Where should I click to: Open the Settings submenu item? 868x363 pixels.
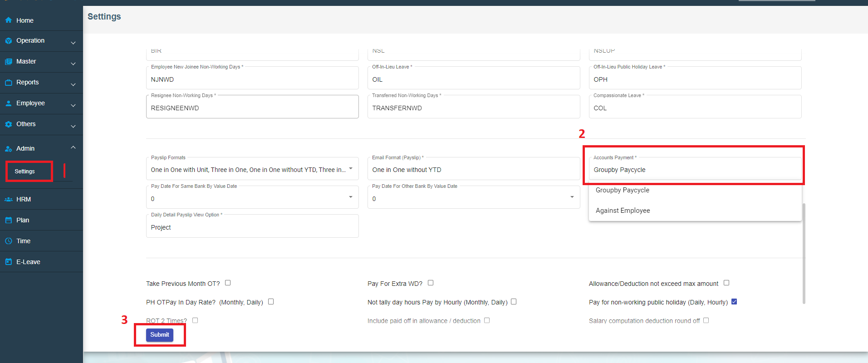coord(25,172)
